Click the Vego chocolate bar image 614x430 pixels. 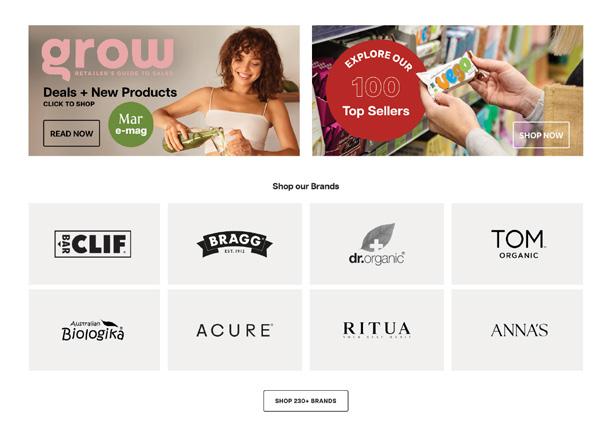[448, 76]
